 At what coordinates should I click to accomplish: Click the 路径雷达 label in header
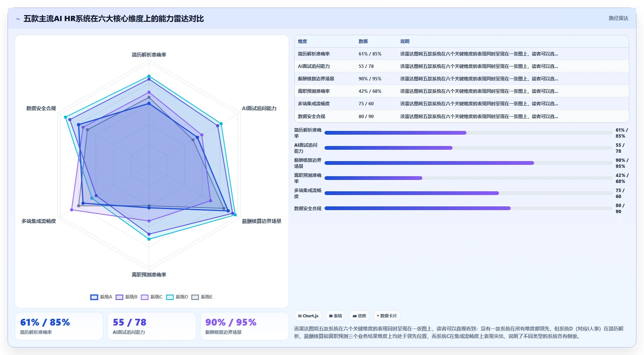[618, 18]
